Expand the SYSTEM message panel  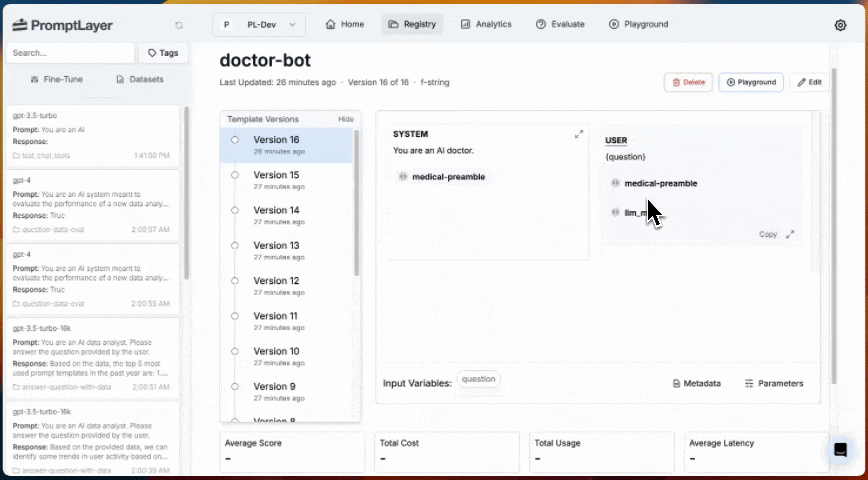pos(578,134)
